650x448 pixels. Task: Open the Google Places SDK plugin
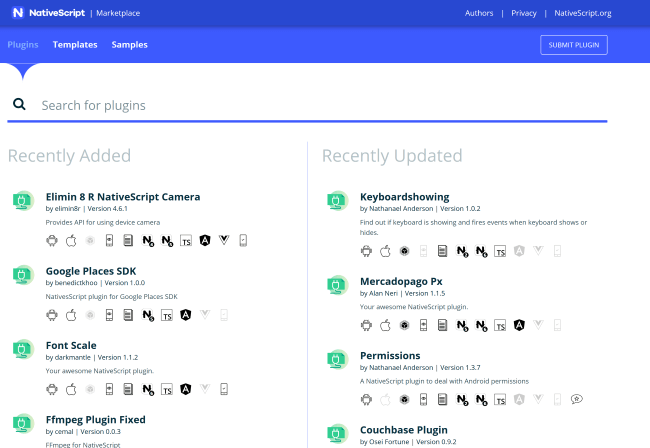coord(91,271)
